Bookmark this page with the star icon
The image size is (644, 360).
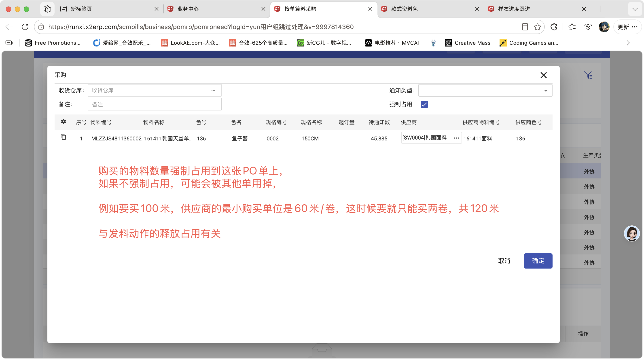(537, 27)
